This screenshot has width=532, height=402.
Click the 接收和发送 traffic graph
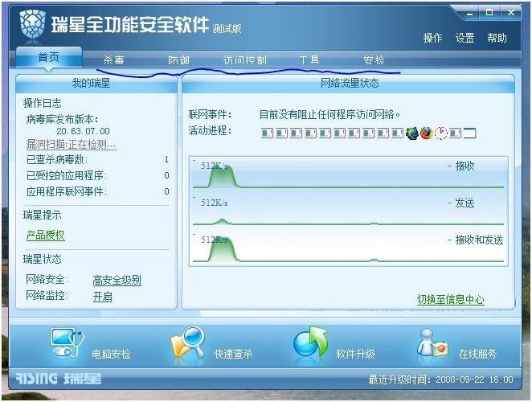click(349, 247)
